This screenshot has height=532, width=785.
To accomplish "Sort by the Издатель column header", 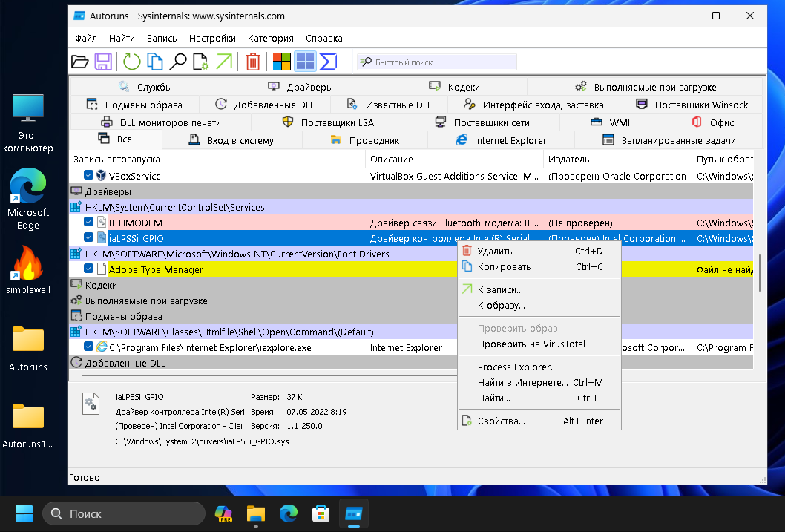I will point(618,159).
